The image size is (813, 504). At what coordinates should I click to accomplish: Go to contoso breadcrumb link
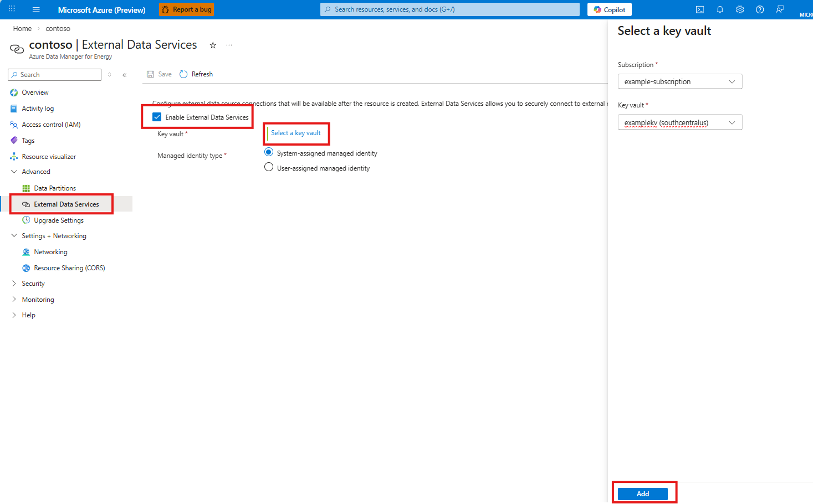tap(58, 29)
